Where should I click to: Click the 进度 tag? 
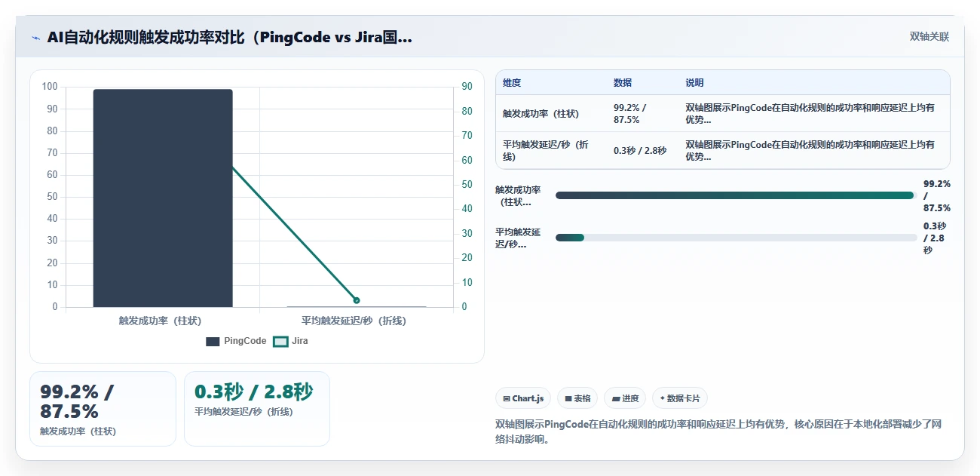[626, 398]
